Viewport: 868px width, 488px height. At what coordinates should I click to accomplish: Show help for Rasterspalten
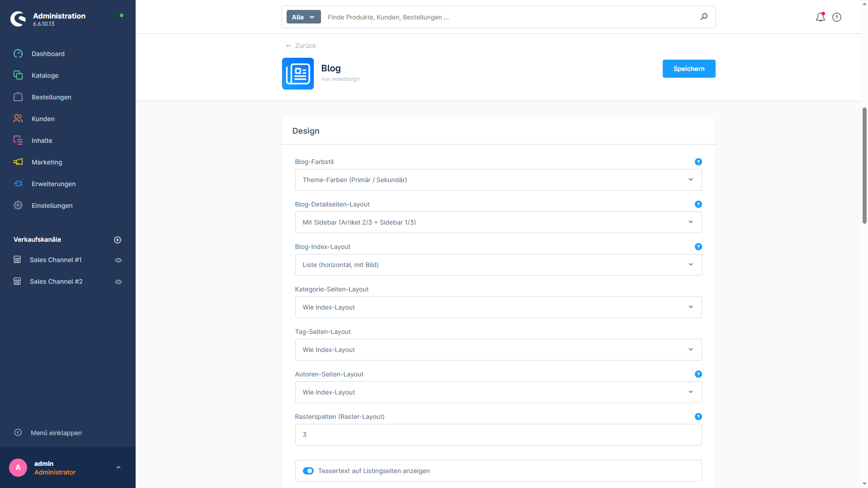point(698,417)
